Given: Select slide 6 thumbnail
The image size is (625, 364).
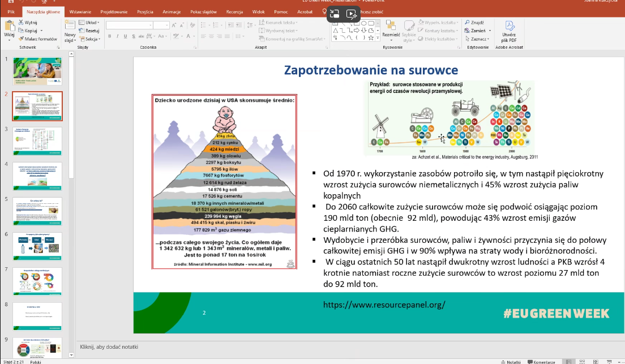Looking at the screenshot, I should (x=37, y=246).
